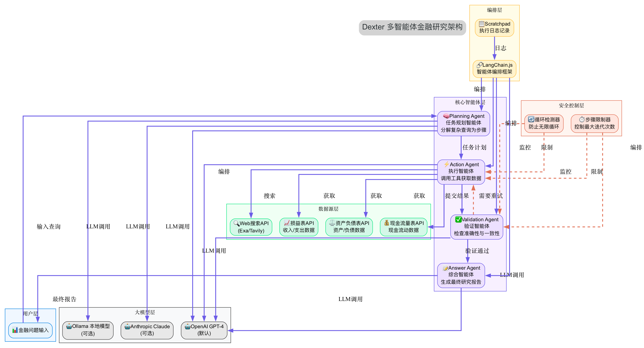Click the '输入查询' edge label

[x=49, y=227]
